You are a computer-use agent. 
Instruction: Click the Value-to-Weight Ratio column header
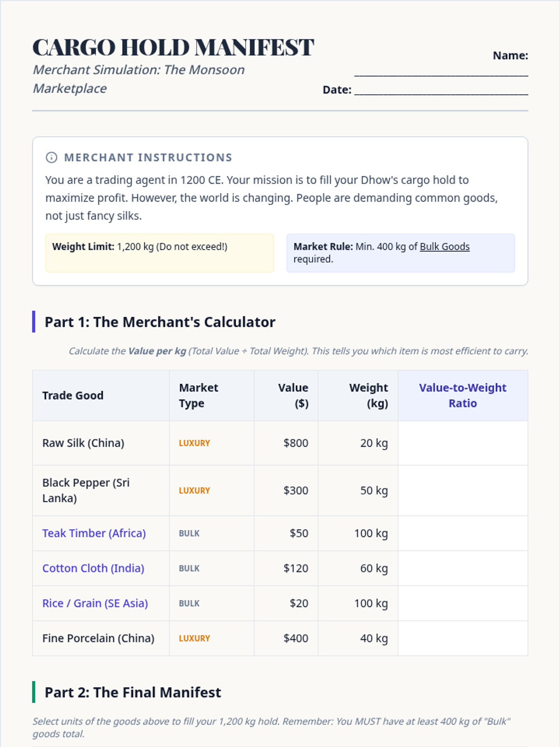point(462,395)
